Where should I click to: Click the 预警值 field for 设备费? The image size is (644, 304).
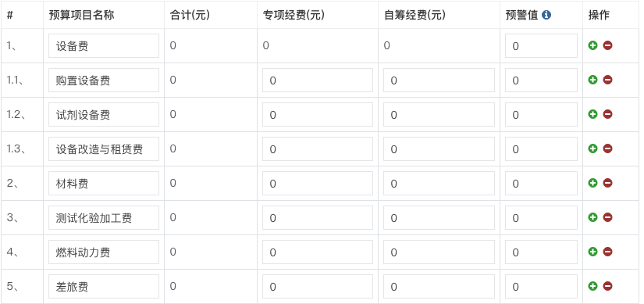(x=541, y=45)
